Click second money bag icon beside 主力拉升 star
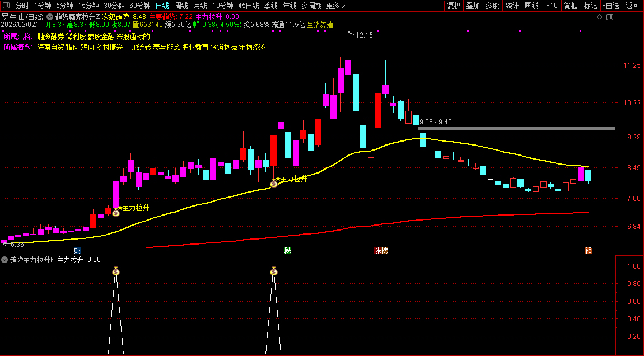Image resolution: width=644 pixels, height=356 pixels. 274,183
